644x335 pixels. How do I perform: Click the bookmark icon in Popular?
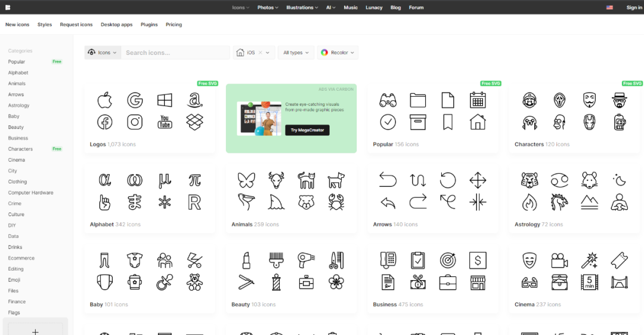448,122
